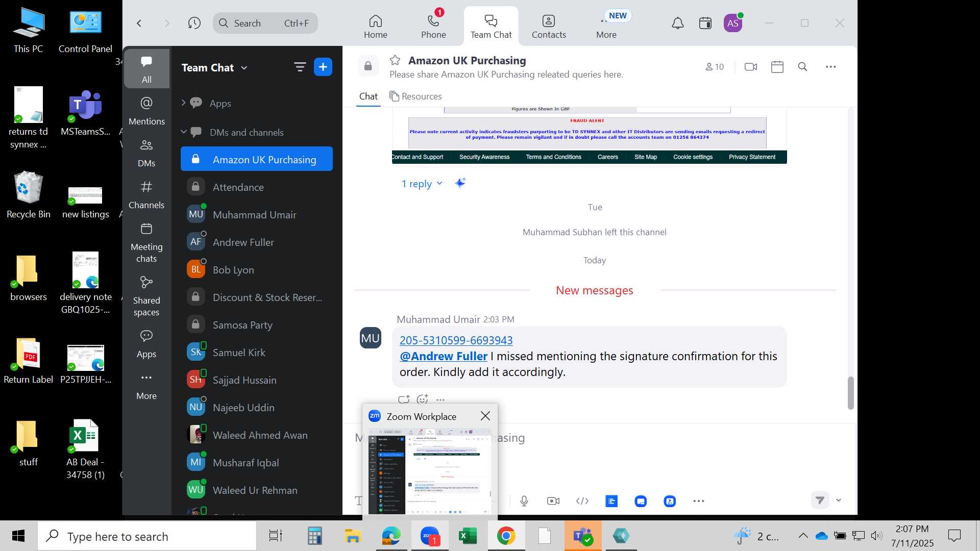Click the AI Companion sparkle icon
The image size is (980, 551).
[x=460, y=183]
